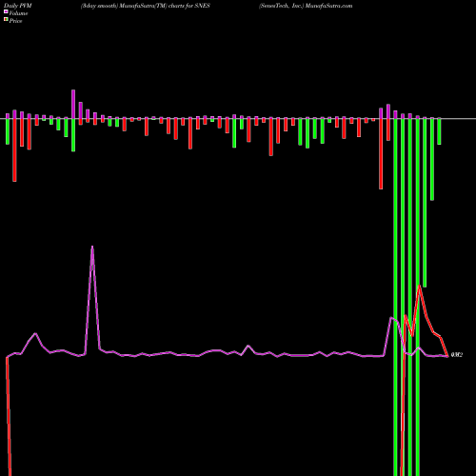Click the 'Daily PVM' title text
476x476 pixels.
click(18, 6)
